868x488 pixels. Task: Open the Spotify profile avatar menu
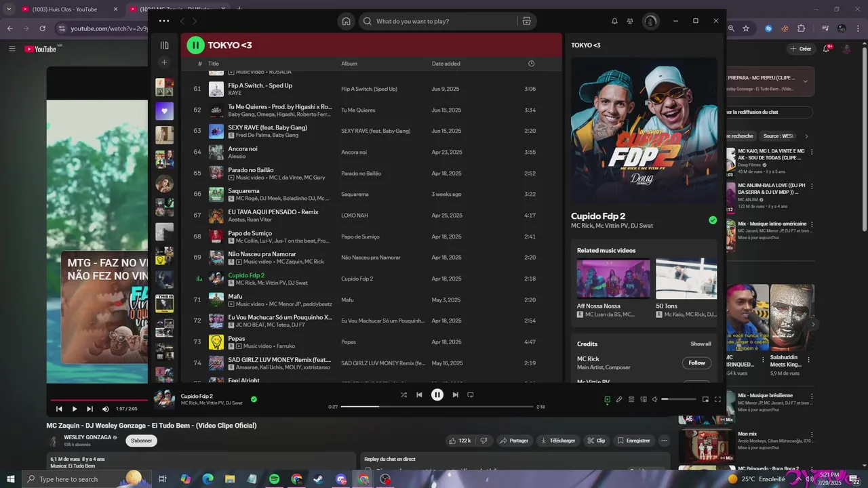tap(650, 21)
